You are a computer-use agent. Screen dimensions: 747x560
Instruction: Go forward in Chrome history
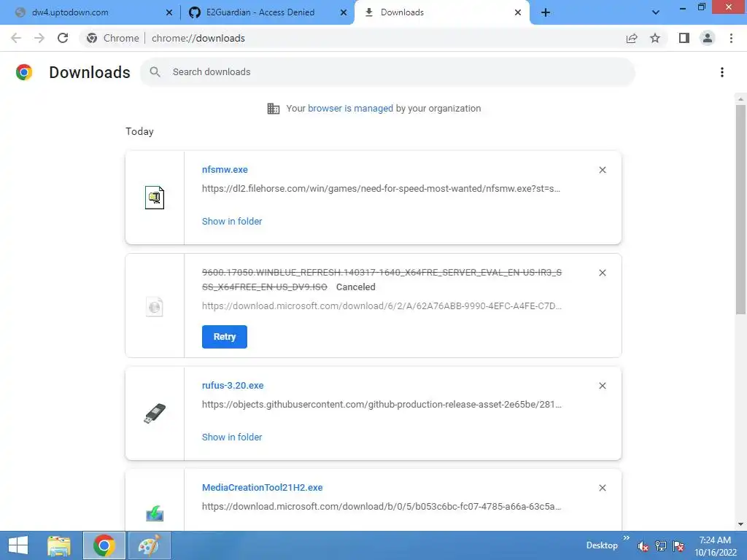tap(39, 38)
